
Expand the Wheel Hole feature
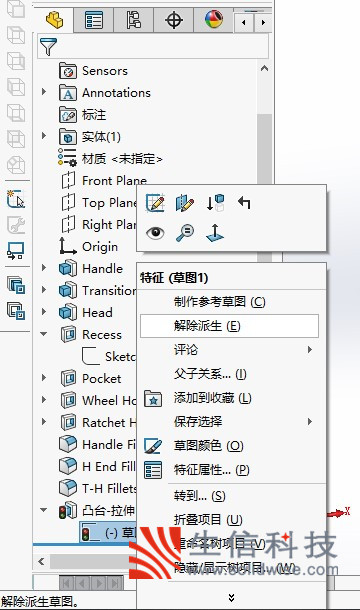(x=44, y=400)
